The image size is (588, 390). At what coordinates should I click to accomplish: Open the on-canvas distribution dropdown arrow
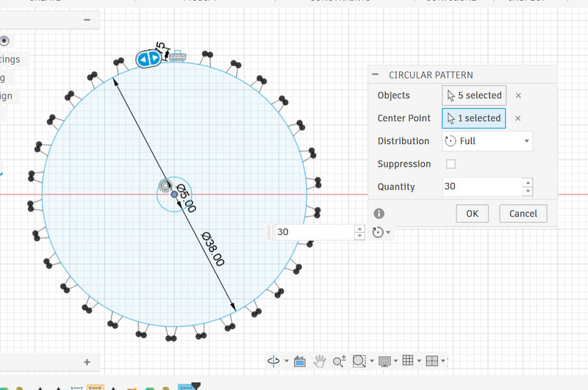[x=388, y=233]
